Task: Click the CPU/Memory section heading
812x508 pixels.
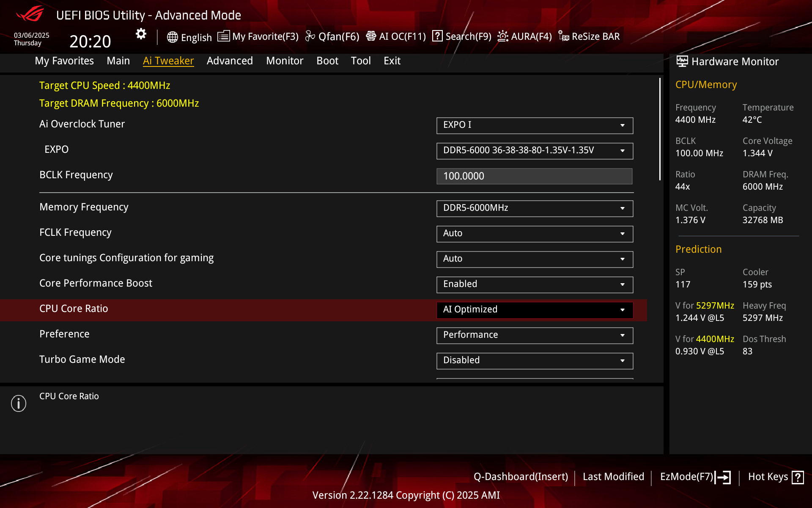Action: click(706, 85)
